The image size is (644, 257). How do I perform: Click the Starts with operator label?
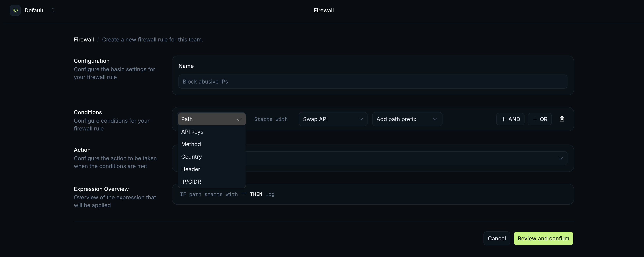(271, 119)
